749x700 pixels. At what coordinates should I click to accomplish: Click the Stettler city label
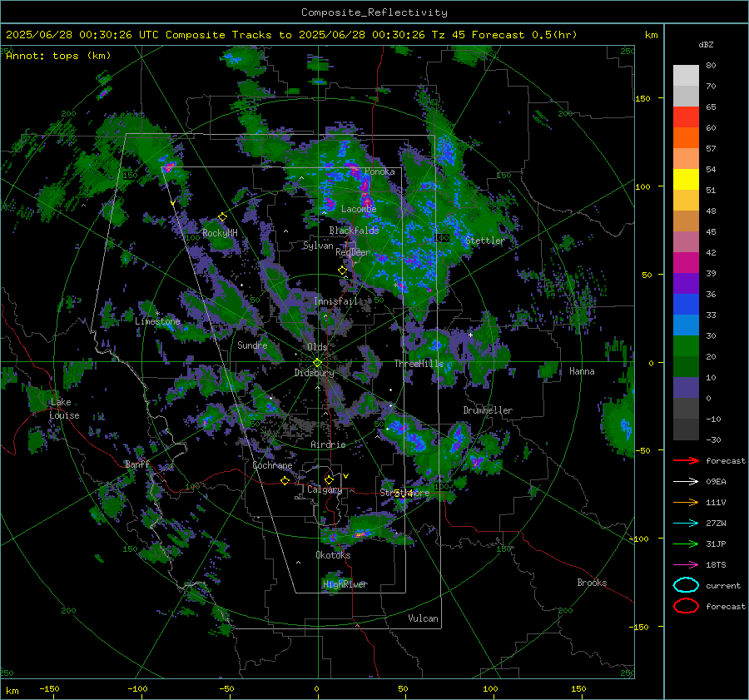(485, 241)
